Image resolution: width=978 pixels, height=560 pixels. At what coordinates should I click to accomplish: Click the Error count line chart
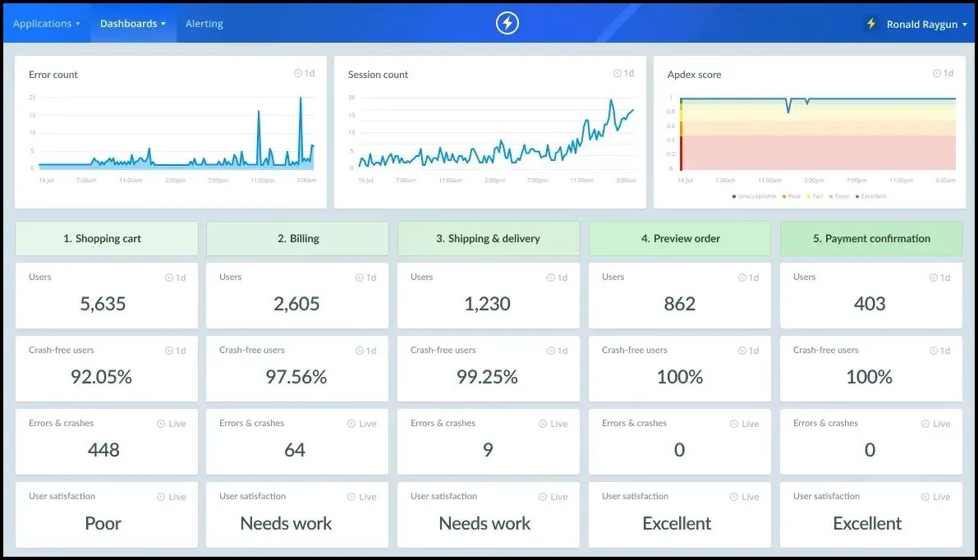point(177,133)
